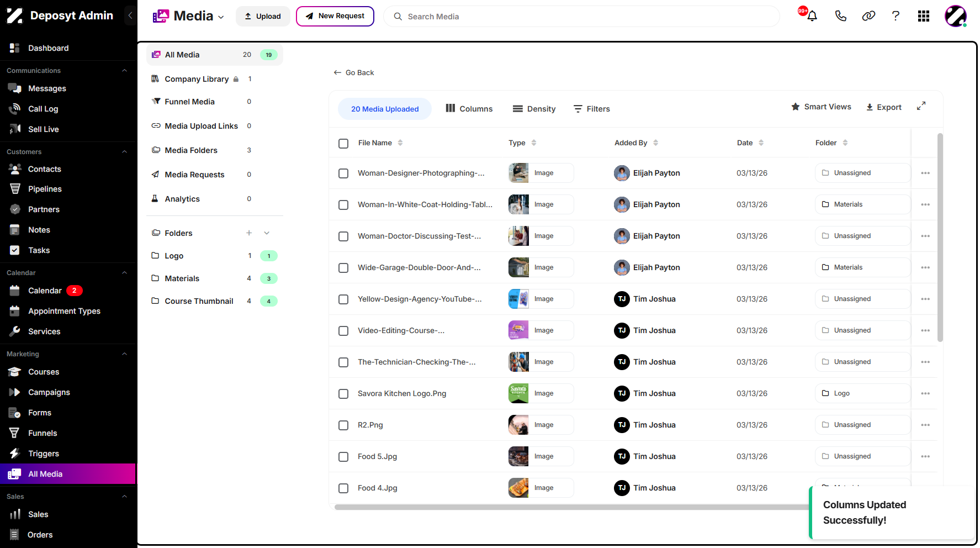Open row options for Savora Kitchen Logo.Png
The width and height of the screenshot is (980, 548).
[x=925, y=393]
